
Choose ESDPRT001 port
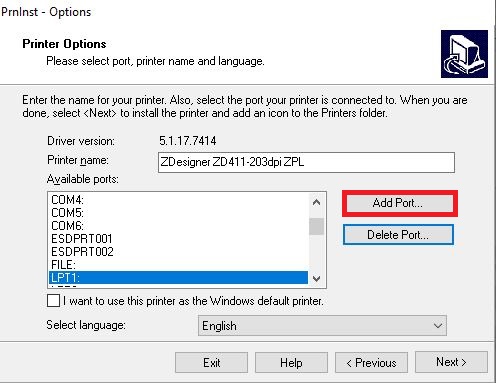point(178,239)
